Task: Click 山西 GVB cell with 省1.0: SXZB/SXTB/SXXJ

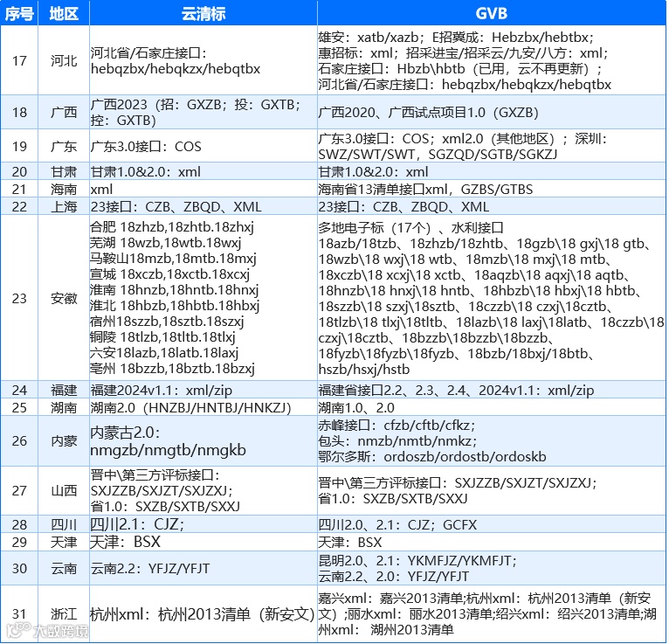Action: 492,490
